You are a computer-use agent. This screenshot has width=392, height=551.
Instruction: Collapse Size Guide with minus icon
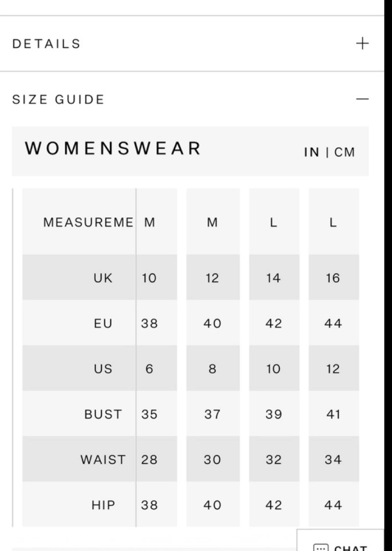(x=362, y=99)
